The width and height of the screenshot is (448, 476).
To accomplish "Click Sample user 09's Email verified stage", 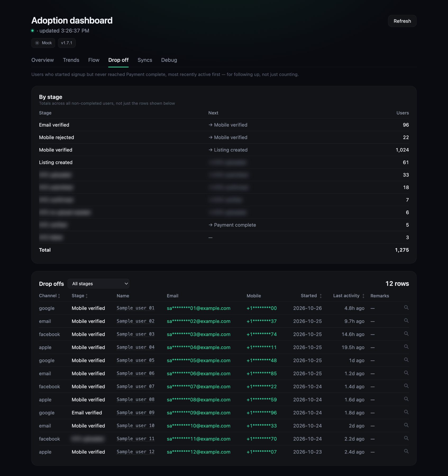I will 87,413.
